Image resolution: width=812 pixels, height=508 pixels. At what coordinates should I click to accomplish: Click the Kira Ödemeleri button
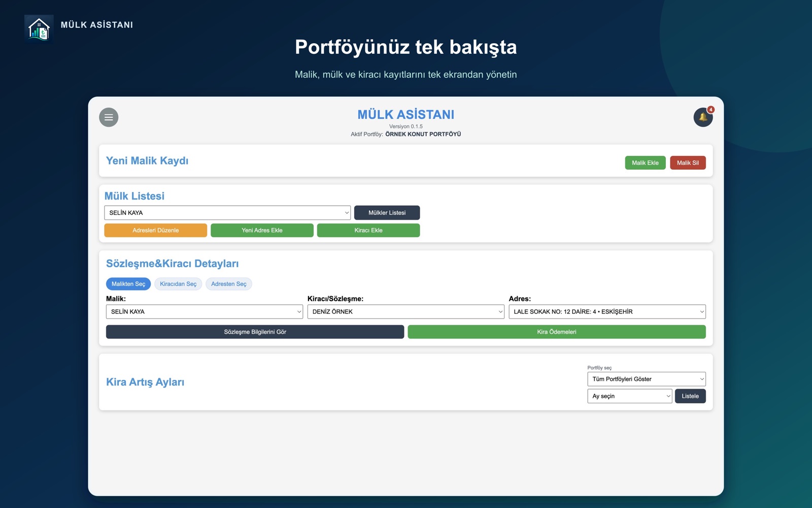pyautogui.click(x=557, y=332)
